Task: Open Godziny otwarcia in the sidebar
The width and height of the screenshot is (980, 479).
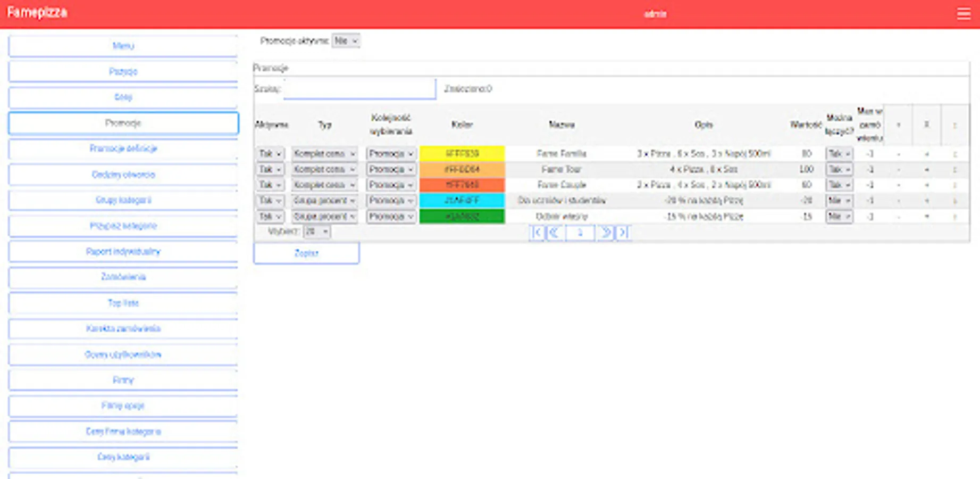Action: coord(123,175)
